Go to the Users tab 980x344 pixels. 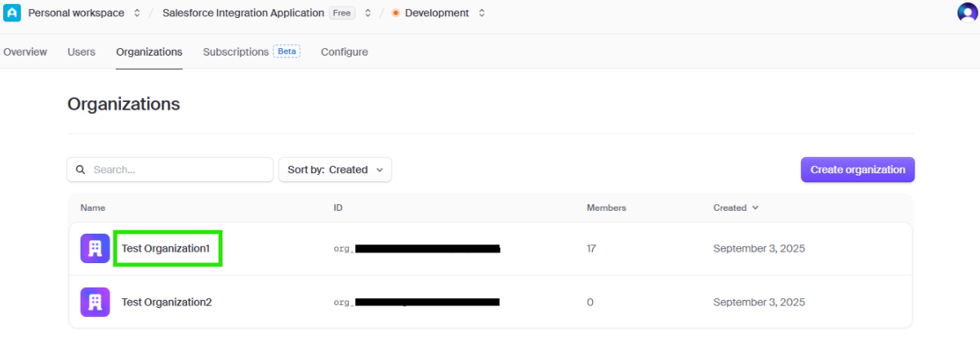[x=82, y=51]
